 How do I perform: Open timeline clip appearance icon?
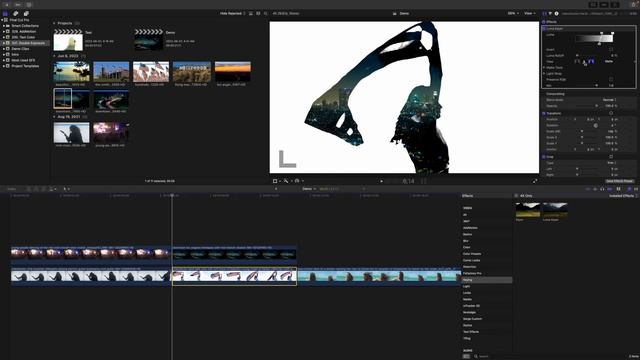coord(619,189)
